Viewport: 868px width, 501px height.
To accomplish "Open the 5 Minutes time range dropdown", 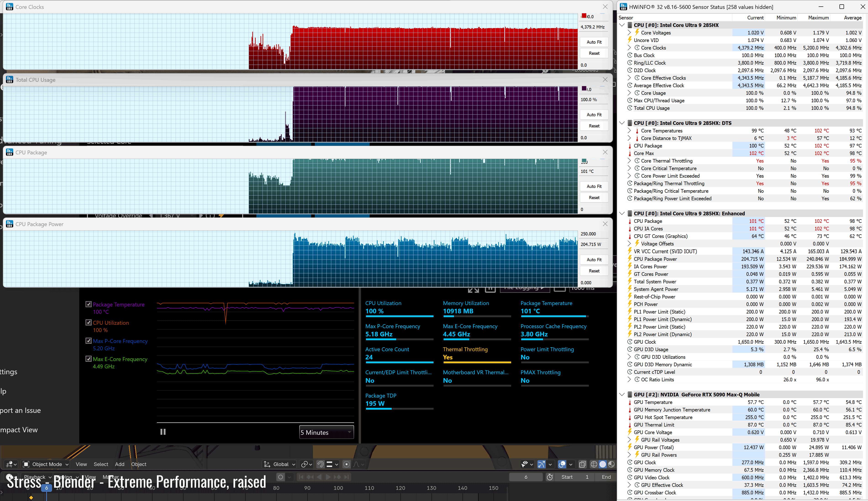I will [x=326, y=432].
